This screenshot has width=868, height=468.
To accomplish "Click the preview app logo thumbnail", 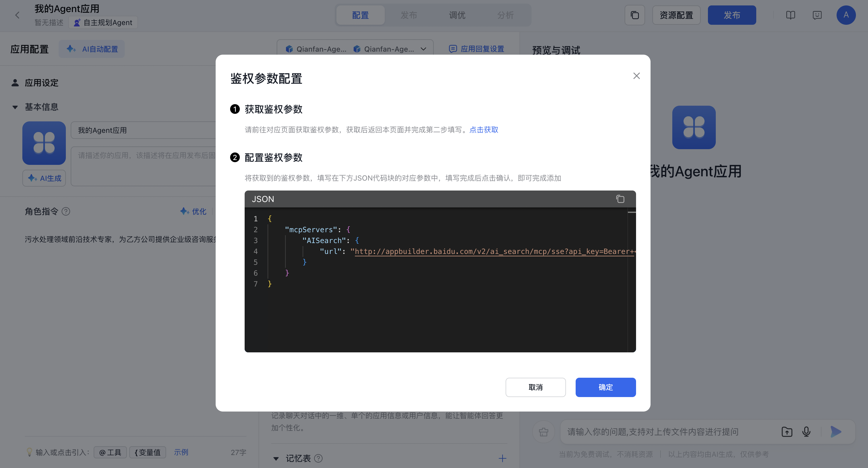I will pos(694,127).
